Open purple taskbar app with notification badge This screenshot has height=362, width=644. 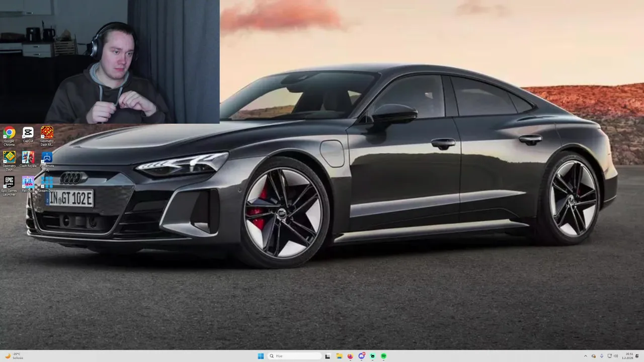point(361,356)
